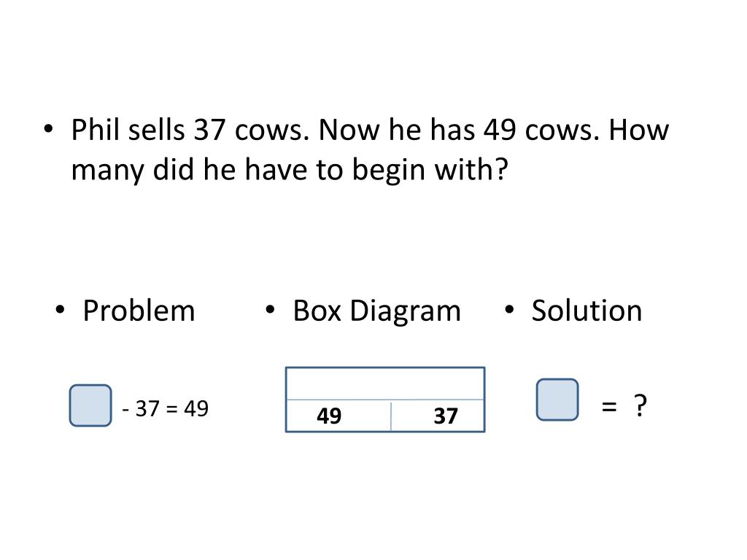Viewport: 747px width, 560px height.
Task: Click the Solution heading
Action: coord(587,311)
